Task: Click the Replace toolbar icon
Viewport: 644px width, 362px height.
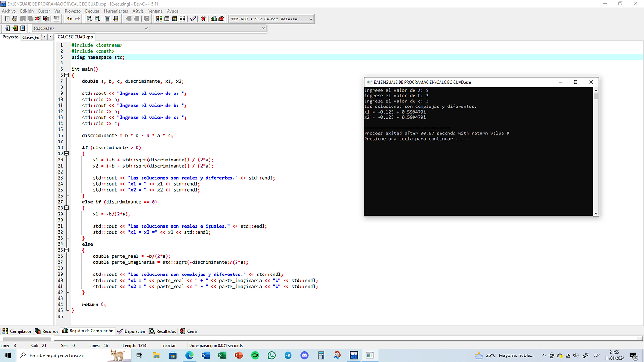Action: 97,19
